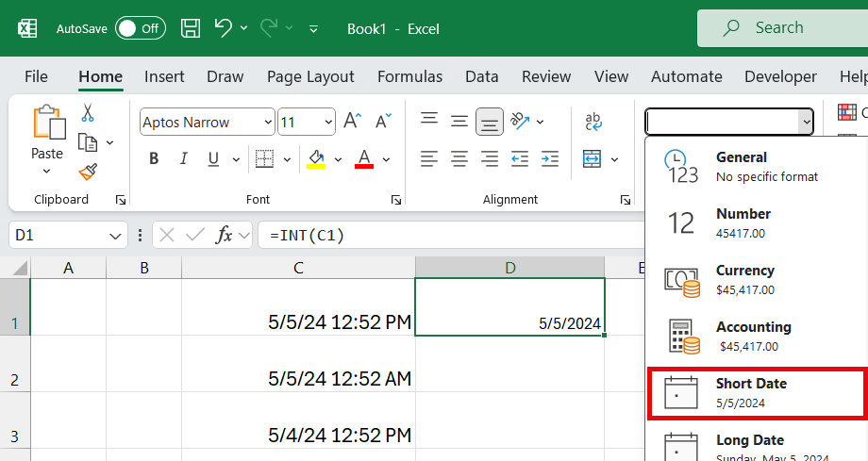Open the font name dropdown
Screen dimensions: 868x461
[268, 123]
